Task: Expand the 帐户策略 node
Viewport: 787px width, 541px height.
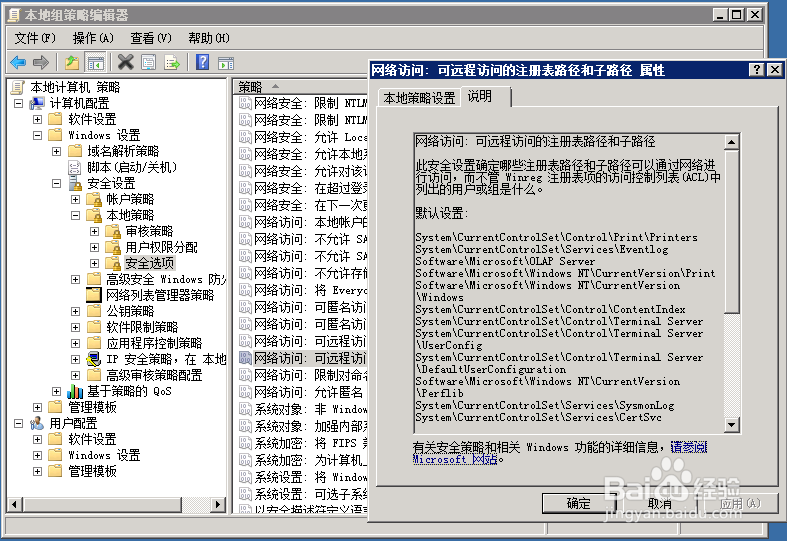Action: point(76,200)
